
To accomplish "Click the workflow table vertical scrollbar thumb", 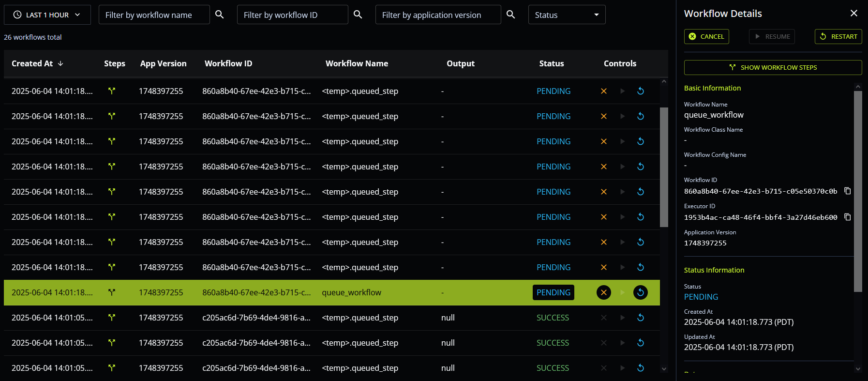I will click(x=664, y=167).
